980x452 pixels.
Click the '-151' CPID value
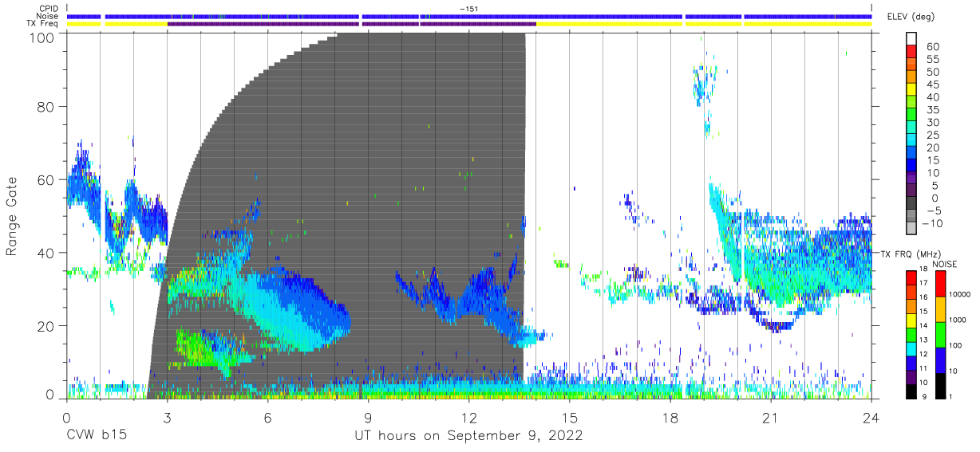(x=469, y=8)
